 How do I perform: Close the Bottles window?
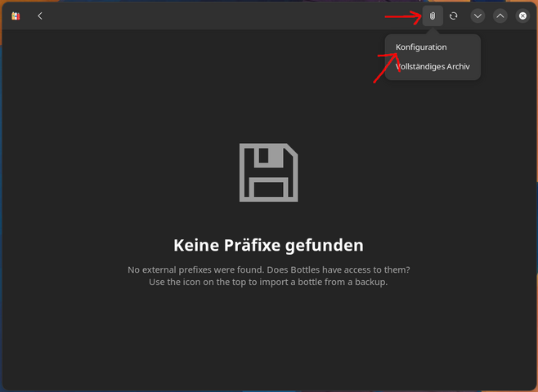point(522,16)
